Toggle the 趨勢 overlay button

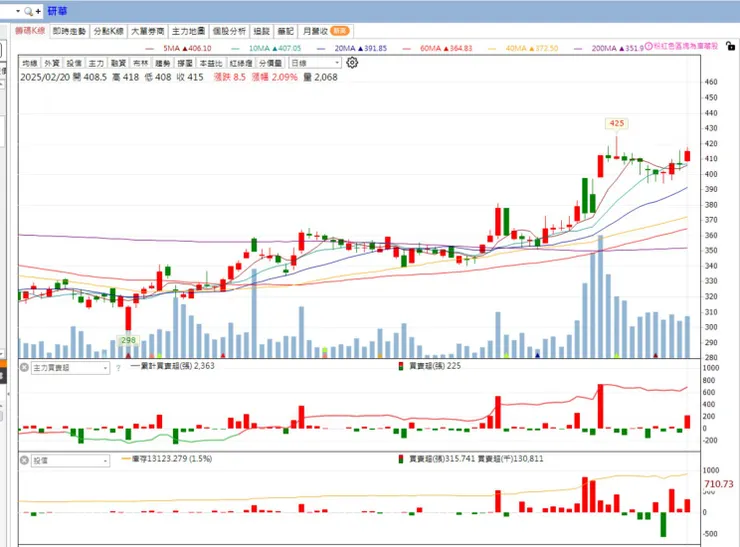pos(163,63)
